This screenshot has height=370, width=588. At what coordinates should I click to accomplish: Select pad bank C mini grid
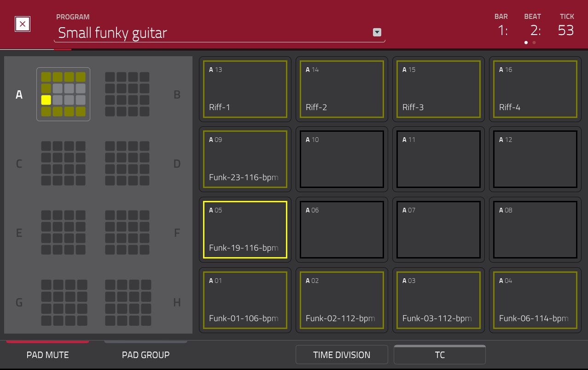[x=63, y=164]
